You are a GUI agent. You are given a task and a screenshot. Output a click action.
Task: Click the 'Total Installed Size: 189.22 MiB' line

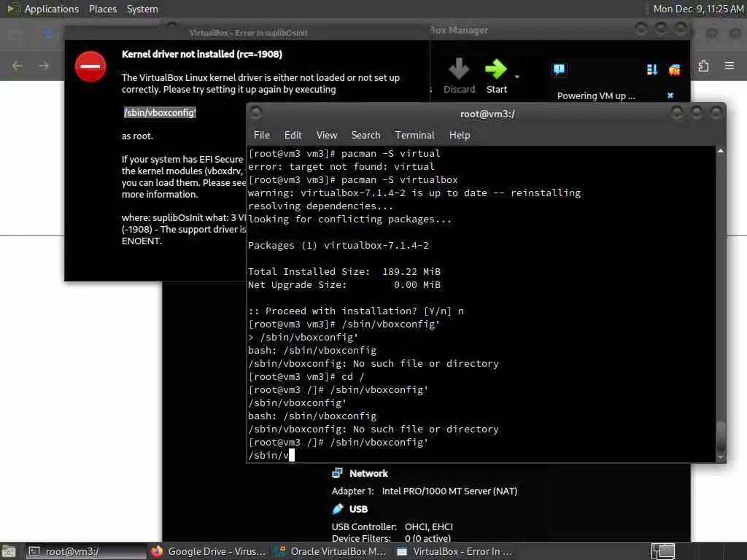point(344,271)
